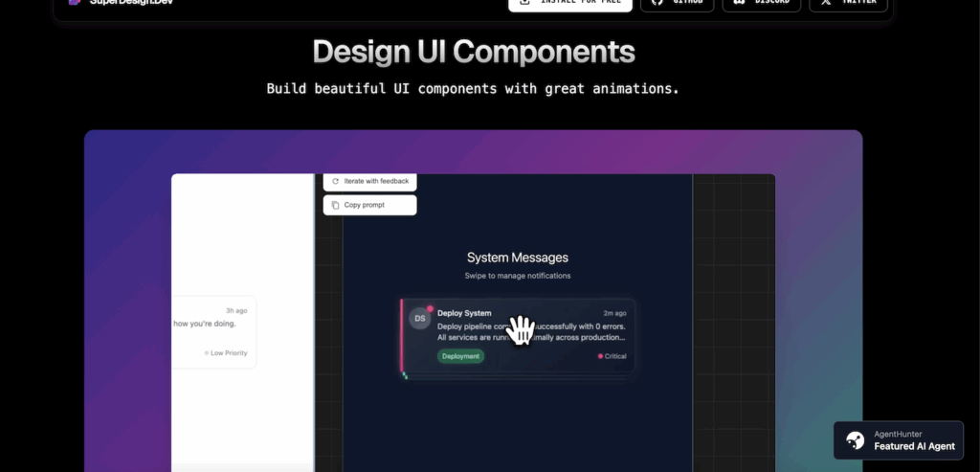Click the copy icon beside Copy prompt
The width and height of the screenshot is (980, 472).
335,205
